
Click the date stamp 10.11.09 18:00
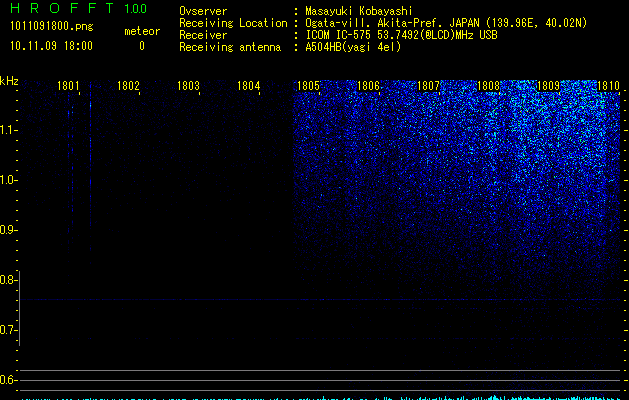click(51, 46)
